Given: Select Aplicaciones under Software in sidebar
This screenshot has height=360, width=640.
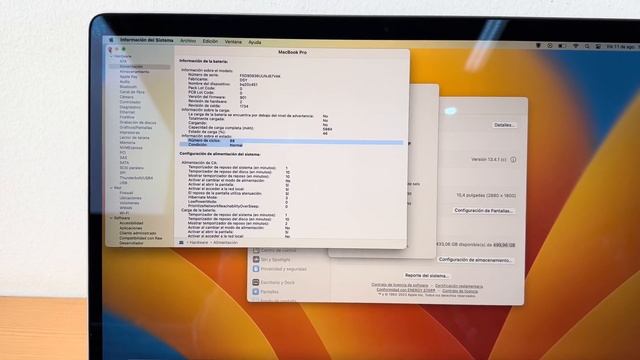Looking at the screenshot, I should 131,228.
